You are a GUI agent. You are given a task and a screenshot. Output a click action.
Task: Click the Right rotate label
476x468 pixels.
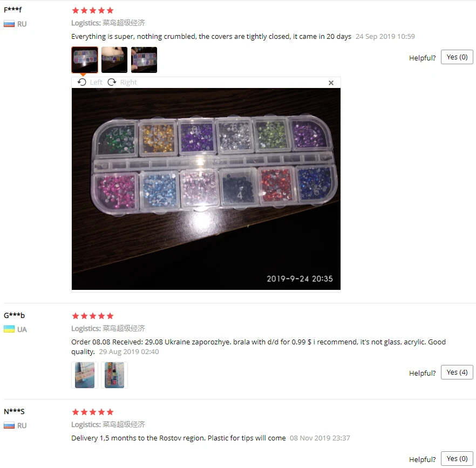click(128, 82)
